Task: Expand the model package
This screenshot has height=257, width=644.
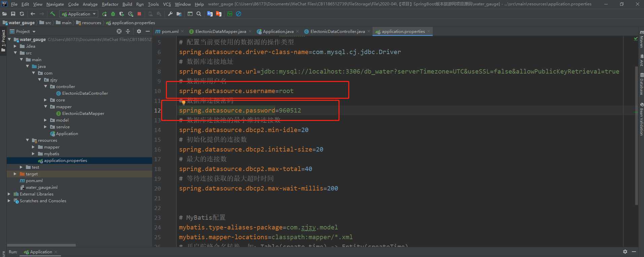Action: tap(45, 120)
